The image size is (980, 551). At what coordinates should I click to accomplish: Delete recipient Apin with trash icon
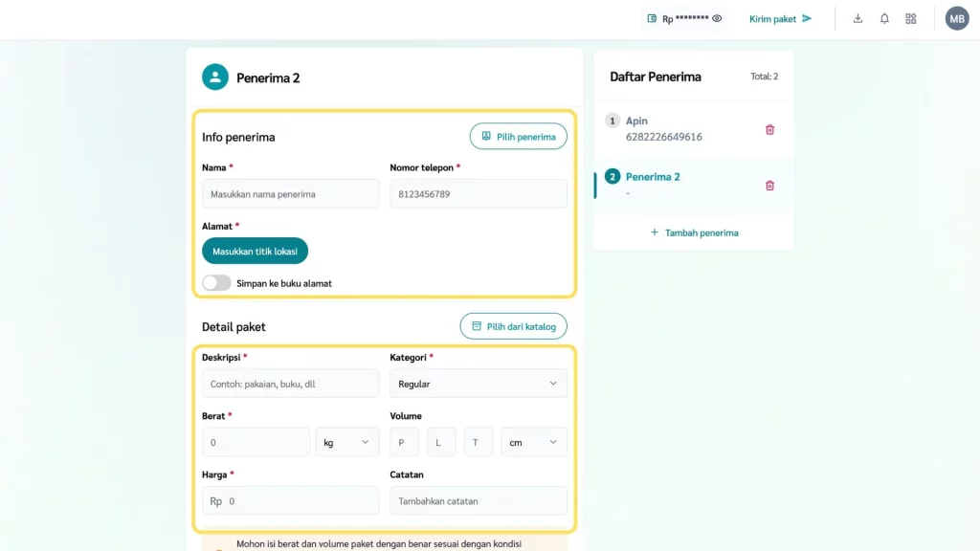[769, 129]
